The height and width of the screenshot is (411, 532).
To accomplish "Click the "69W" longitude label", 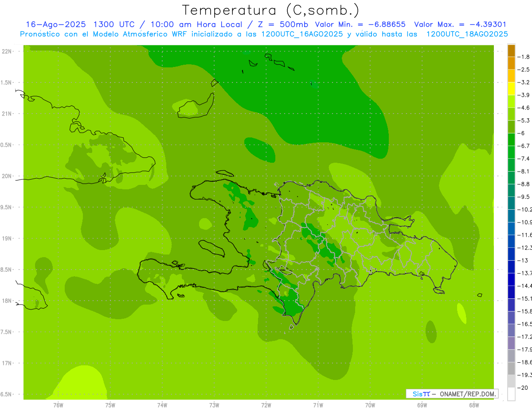I will point(422,405).
